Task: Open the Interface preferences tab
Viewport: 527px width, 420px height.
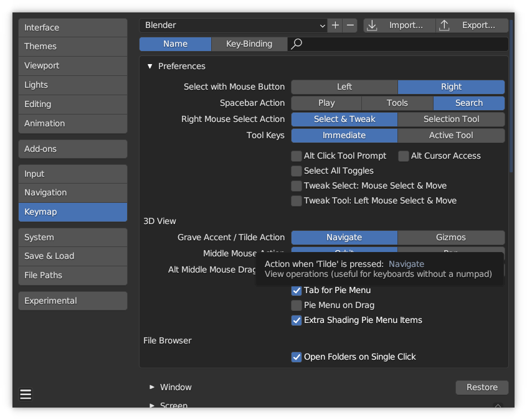Action: [x=73, y=27]
